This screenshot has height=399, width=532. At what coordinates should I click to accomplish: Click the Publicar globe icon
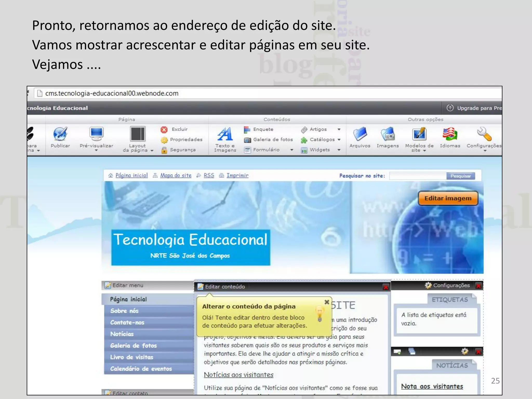point(60,134)
